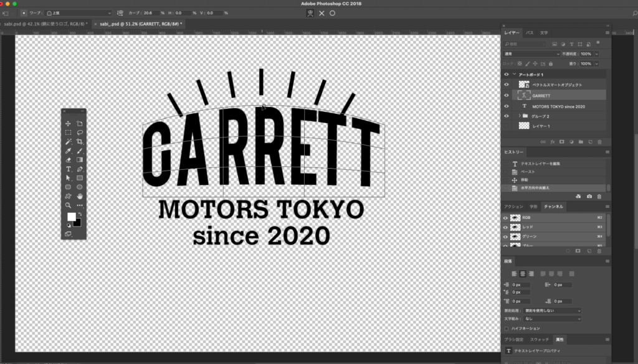This screenshot has height=364, width=638.
Task: Switch to the Actions panel tab
Action: 513,207
